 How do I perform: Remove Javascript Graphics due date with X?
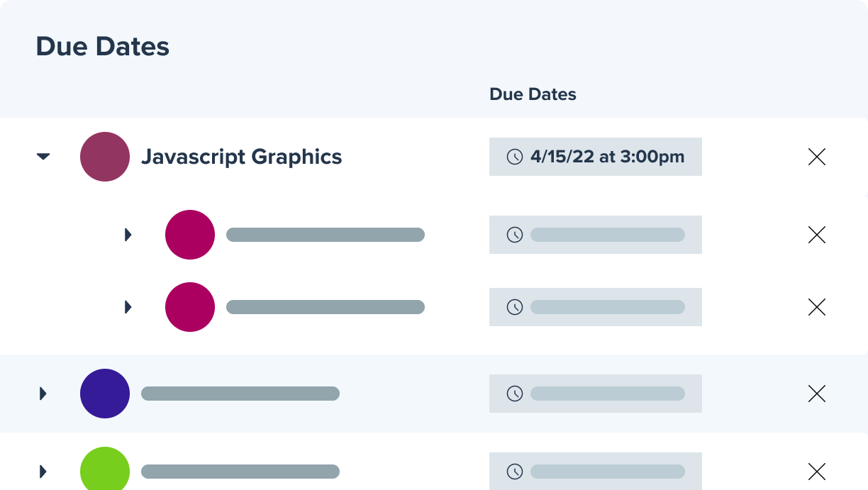817,157
